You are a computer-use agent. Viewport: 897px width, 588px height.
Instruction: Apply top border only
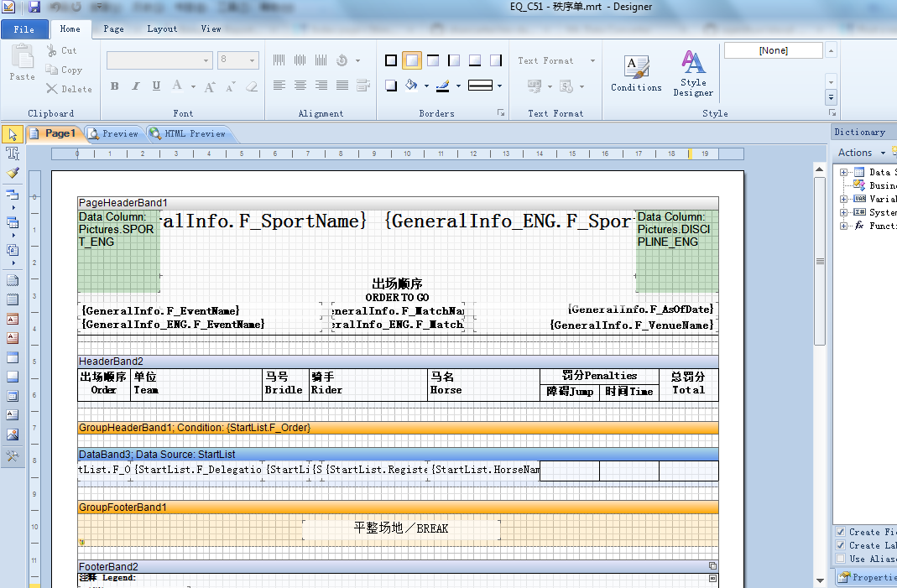point(433,60)
